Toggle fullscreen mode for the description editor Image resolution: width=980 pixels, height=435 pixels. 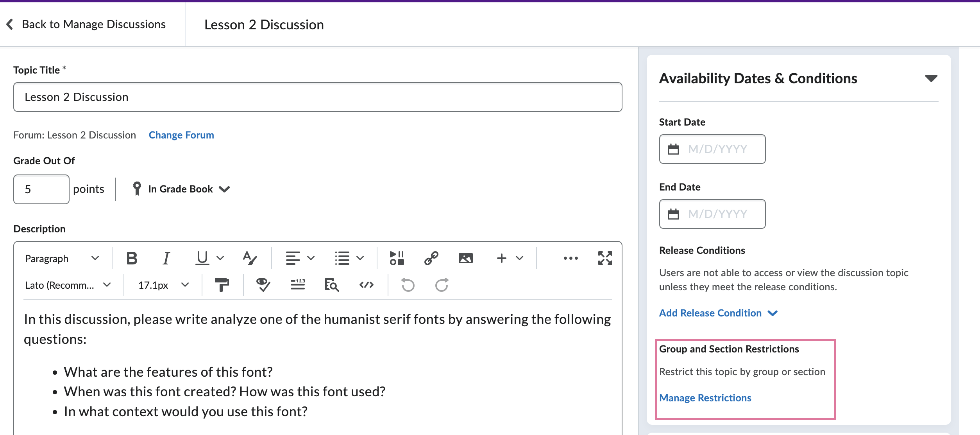(x=604, y=258)
